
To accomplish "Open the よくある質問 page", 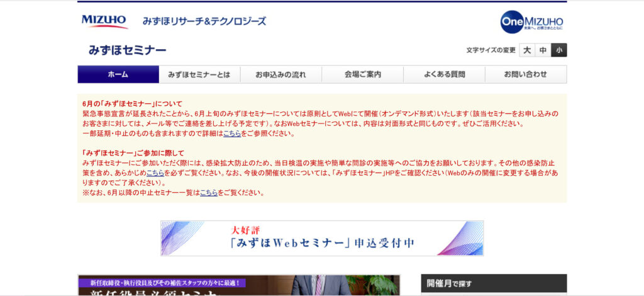I will pos(444,74).
